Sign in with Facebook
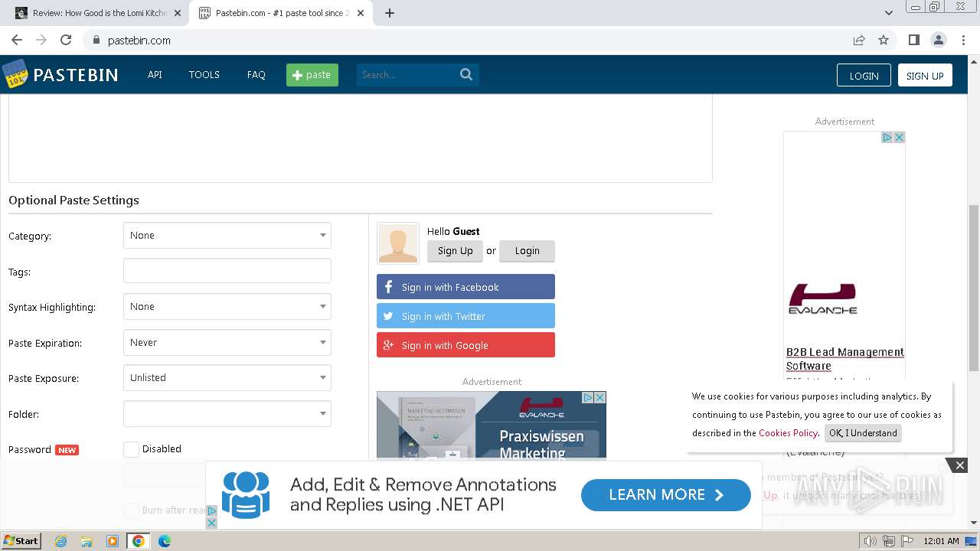Screen dimensions: 980x551 (x=465, y=287)
